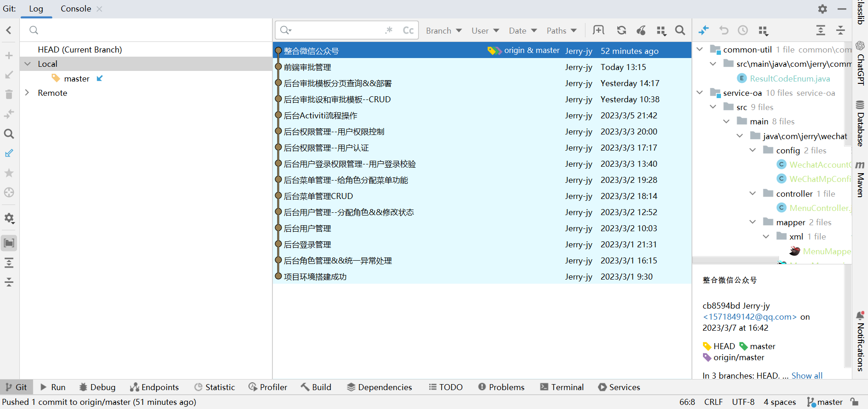Viewport: 868px width, 409px height.
Task: Open a new Git log tab
Action: coord(598,30)
